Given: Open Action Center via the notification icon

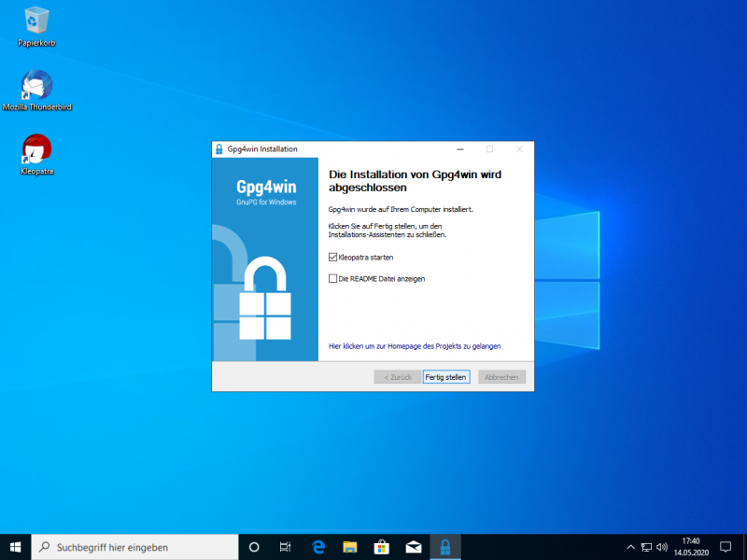Looking at the screenshot, I should point(726,547).
